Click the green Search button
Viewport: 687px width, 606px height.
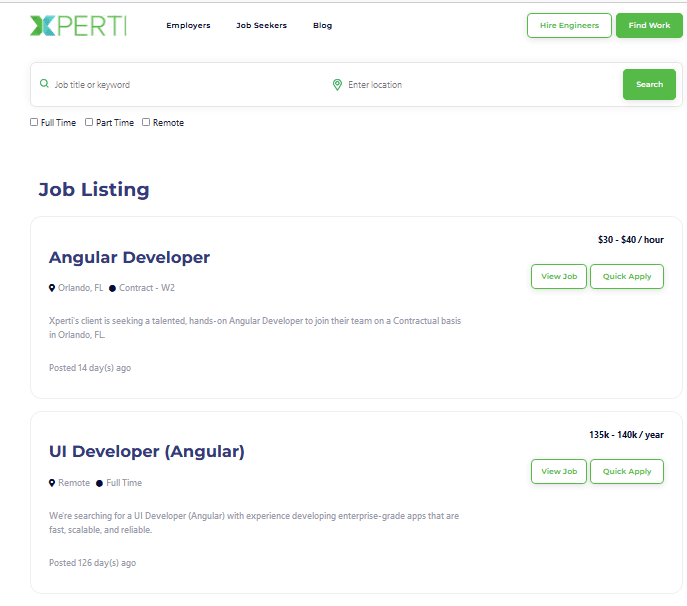click(649, 84)
